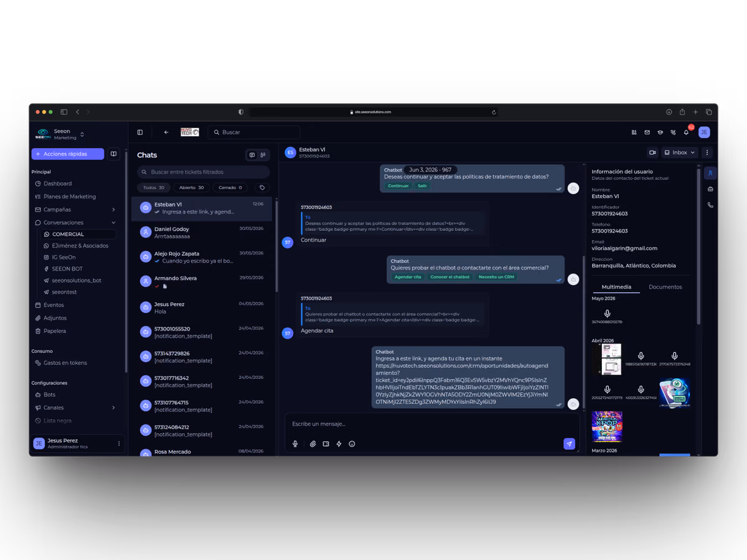Open Safari share icon
747x560 pixels.
coord(682,112)
